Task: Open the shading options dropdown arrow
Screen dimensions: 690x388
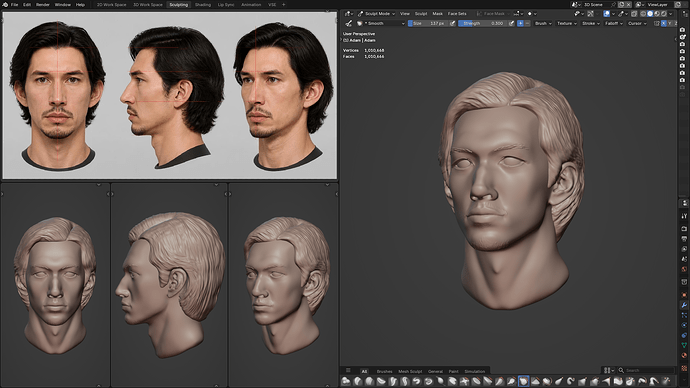Action: click(x=671, y=14)
